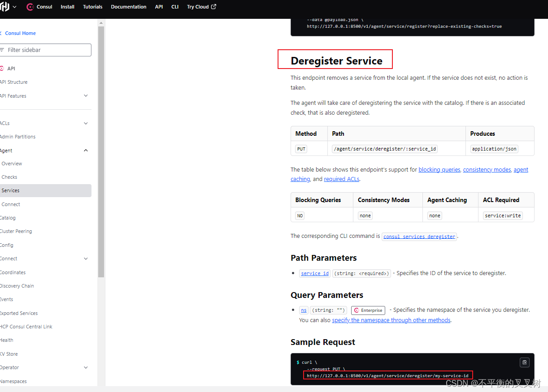Open HCP Consul Central Link item
The width and height of the screenshot is (548, 392).
(x=26, y=327)
